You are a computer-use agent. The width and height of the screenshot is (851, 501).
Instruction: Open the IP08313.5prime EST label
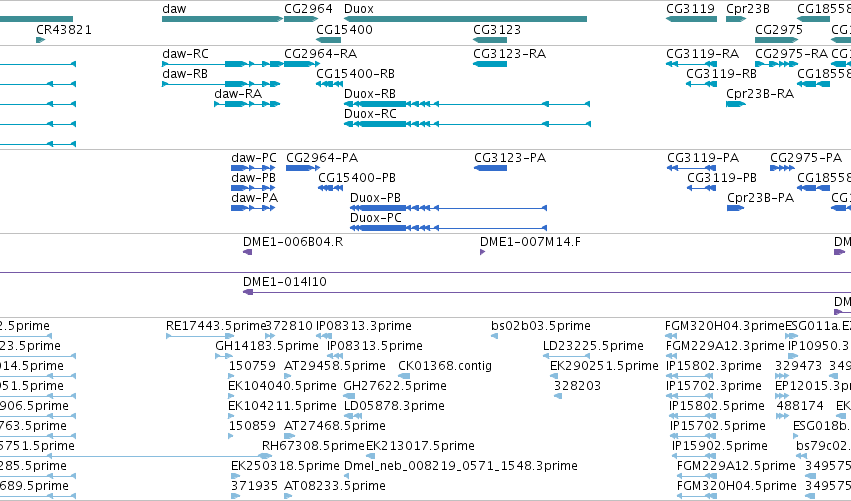click(x=374, y=346)
